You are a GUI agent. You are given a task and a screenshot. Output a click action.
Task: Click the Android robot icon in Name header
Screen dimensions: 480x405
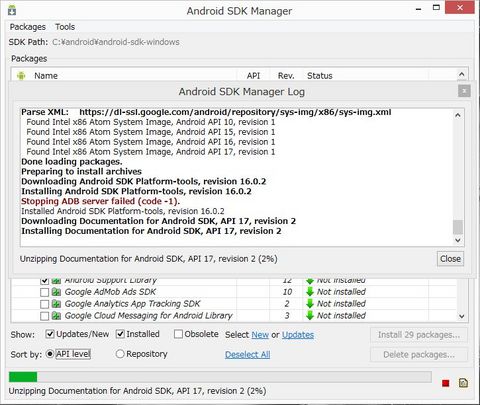point(21,76)
